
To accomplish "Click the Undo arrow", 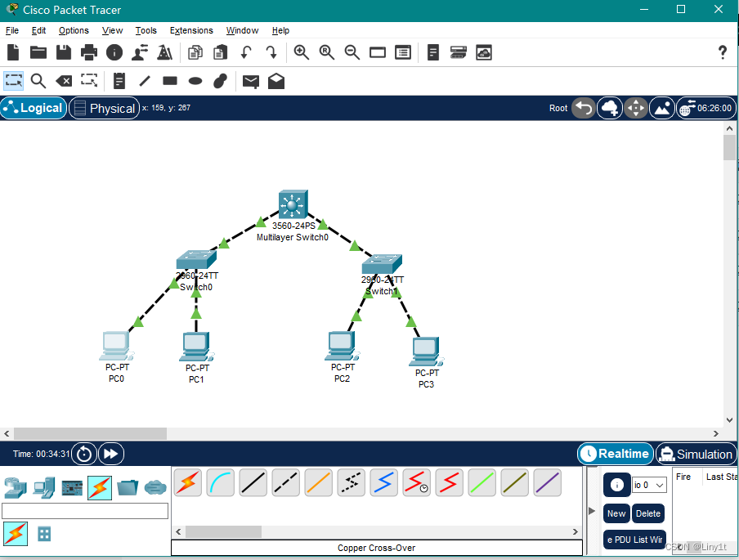I will pos(245,52).
